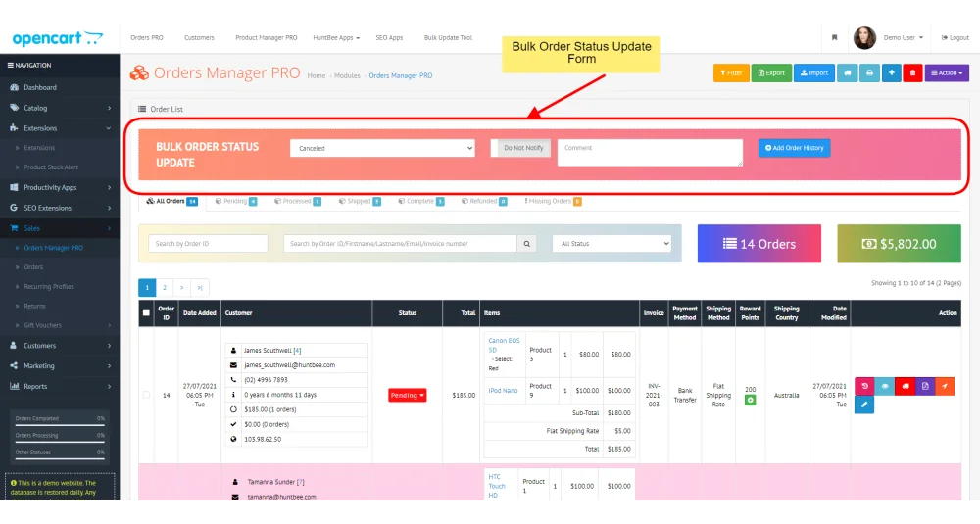Click the green Export button

point(771,73)
